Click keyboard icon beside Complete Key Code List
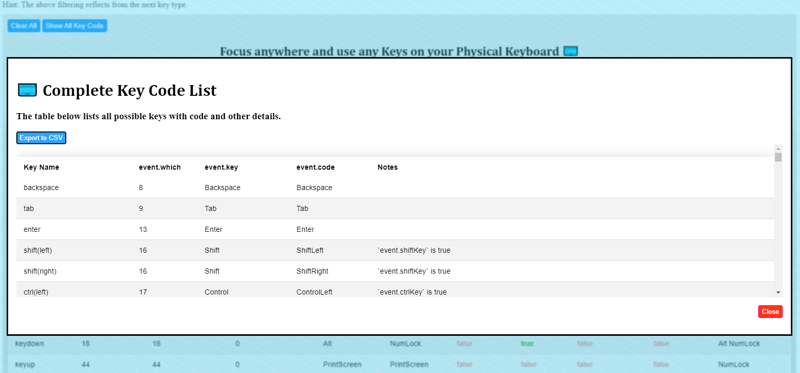Image resolution: width=800 pixels, height=373 pixels. (x=27, y=90)
